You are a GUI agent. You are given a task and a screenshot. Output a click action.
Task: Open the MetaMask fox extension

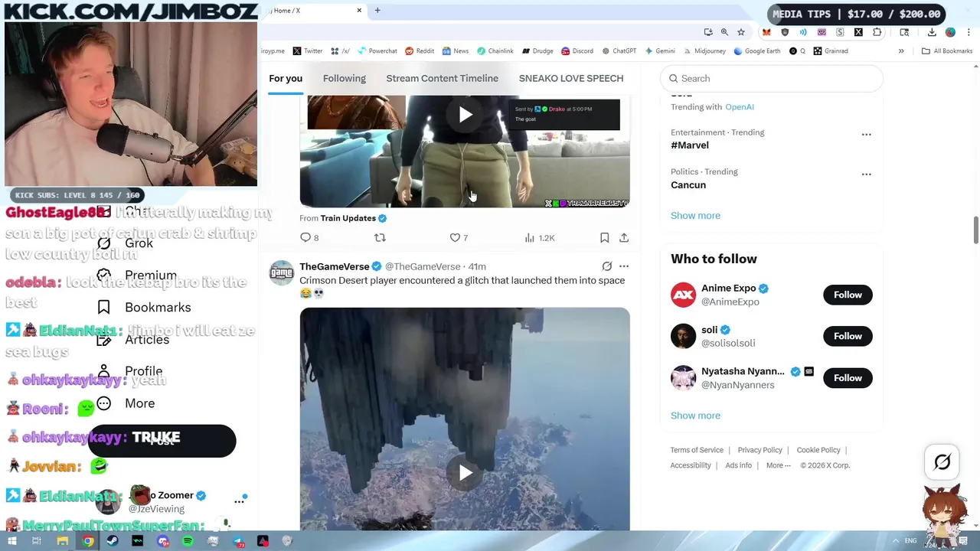[x=766, y=32]
